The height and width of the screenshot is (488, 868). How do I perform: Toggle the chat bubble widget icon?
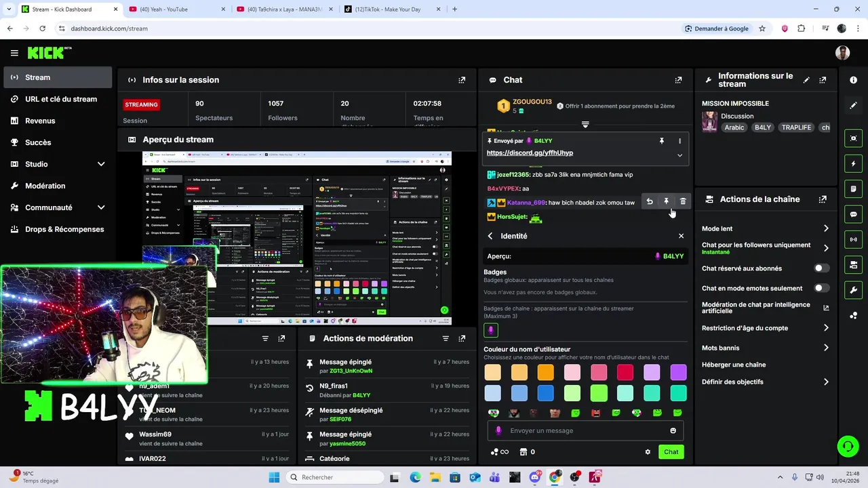[x=853, y=214]
